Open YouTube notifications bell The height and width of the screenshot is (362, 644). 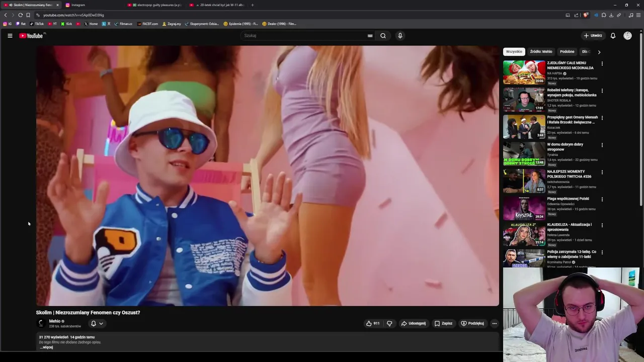[x=613, y=36]
